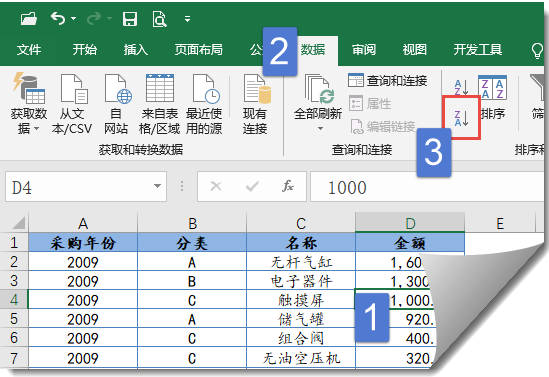Save the workbook with the floppy disk icon

[x=130, y=19]
